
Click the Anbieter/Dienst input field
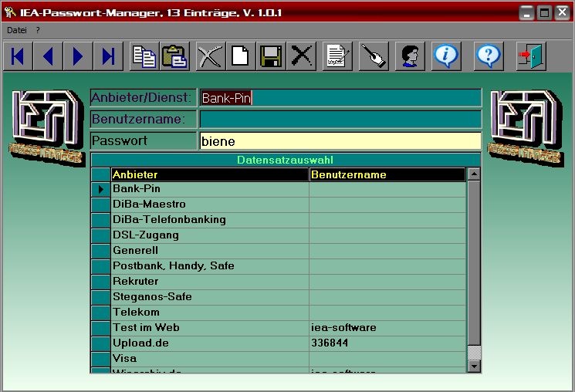(x=340, y=98)
